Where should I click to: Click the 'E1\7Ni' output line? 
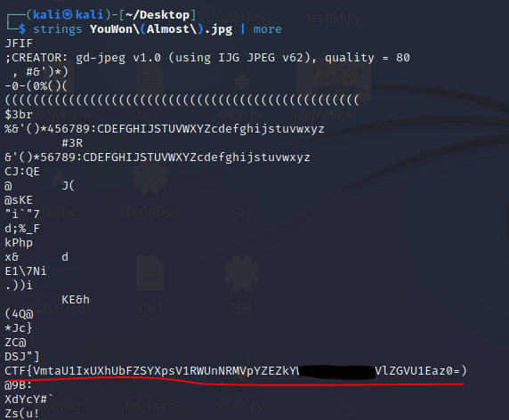[26, 271]
